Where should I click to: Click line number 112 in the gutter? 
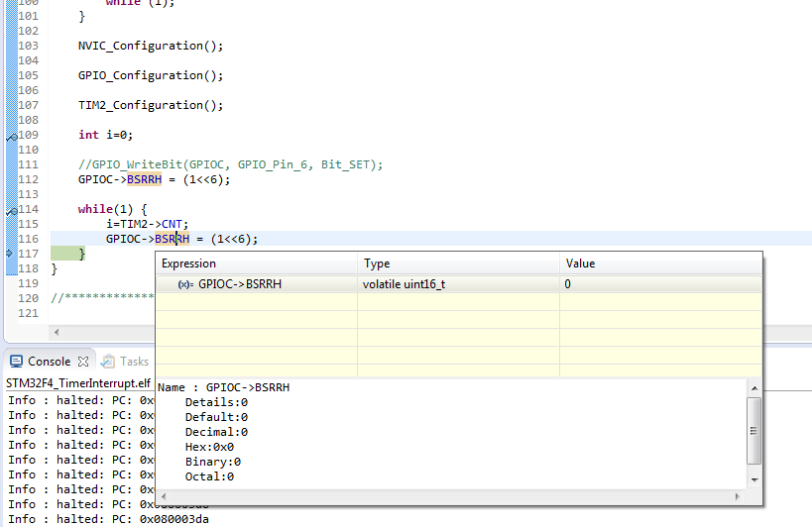28,179
